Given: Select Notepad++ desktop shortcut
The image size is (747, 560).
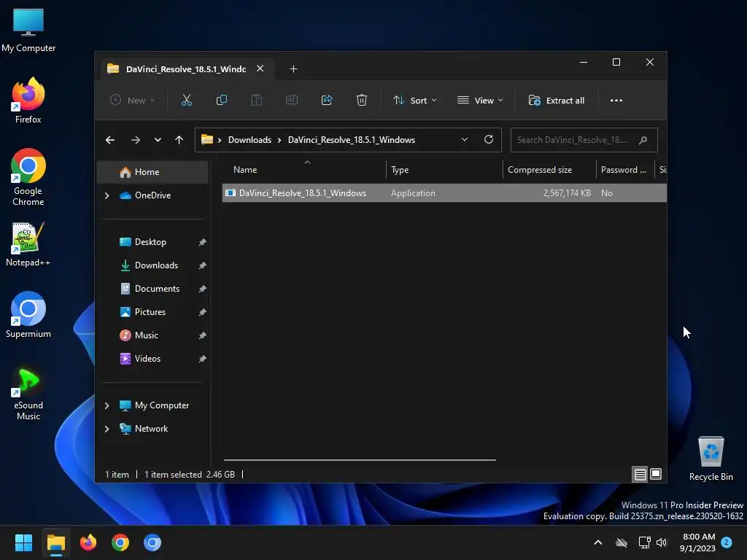Looking at the screenshot, I should (28, 244).
